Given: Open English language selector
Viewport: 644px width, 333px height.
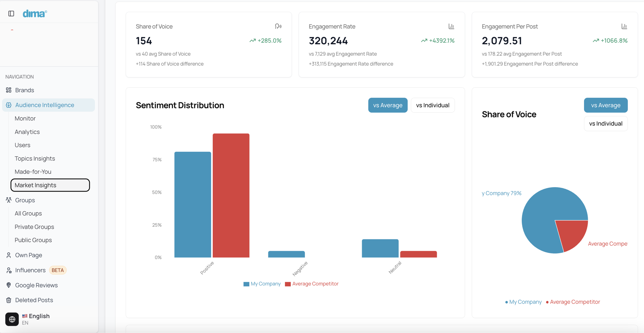Looking at the screenshot, I should pyautogui.click(x=39, y=316).
